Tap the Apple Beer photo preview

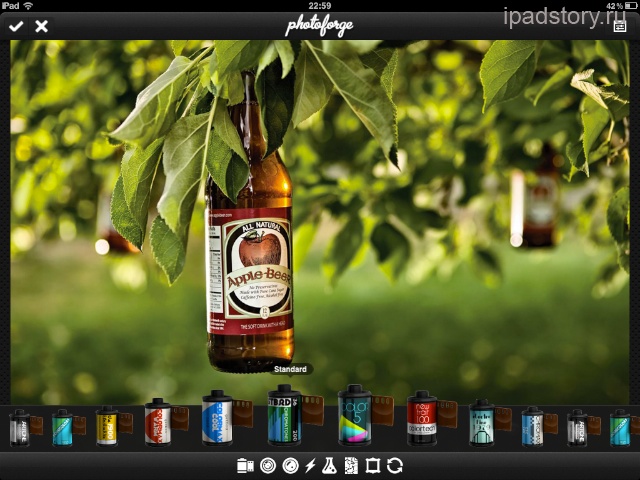coord(320,222)
